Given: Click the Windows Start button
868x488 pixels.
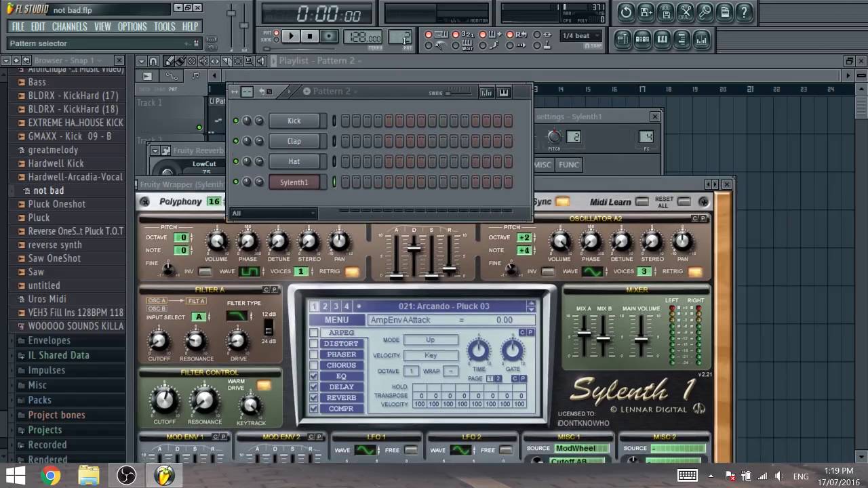Looking at the screenshot, I should pyautogui.click(x=16, y=476).
